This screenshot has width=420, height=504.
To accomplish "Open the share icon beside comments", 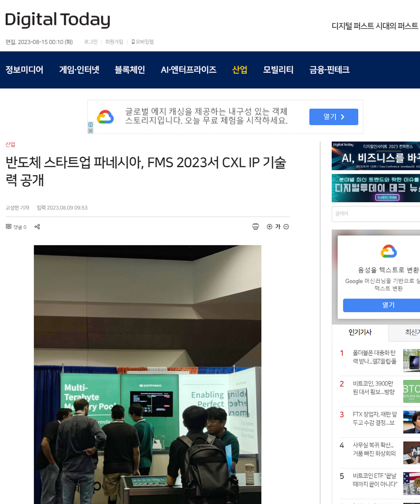I will coord(37,227).
